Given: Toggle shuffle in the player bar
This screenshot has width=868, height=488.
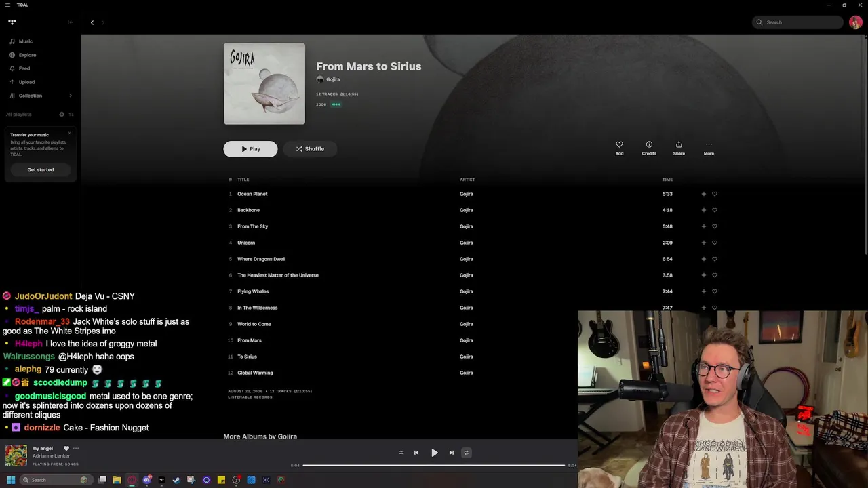Looking at the screenshot, I should 401,453.
